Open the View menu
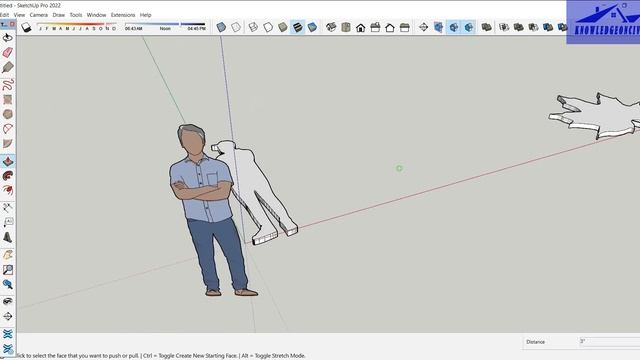Viewport: 640px width, 360px height. tap(19, 15)
